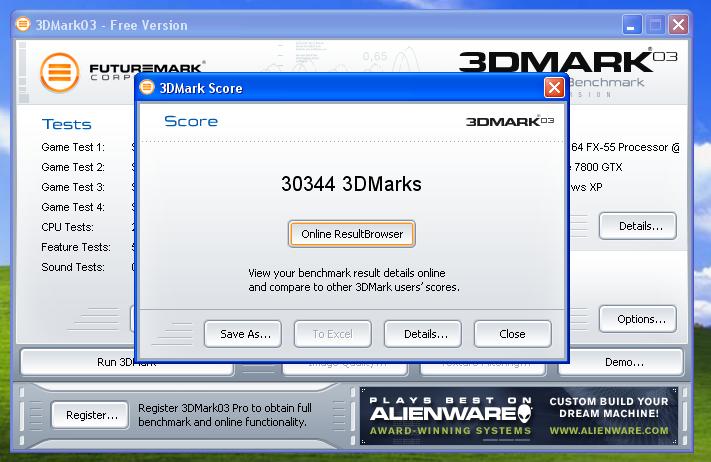This screenshot has height=462, width=711.
Task: Click the Game Test 1 label
Action: tap(73, 147)
